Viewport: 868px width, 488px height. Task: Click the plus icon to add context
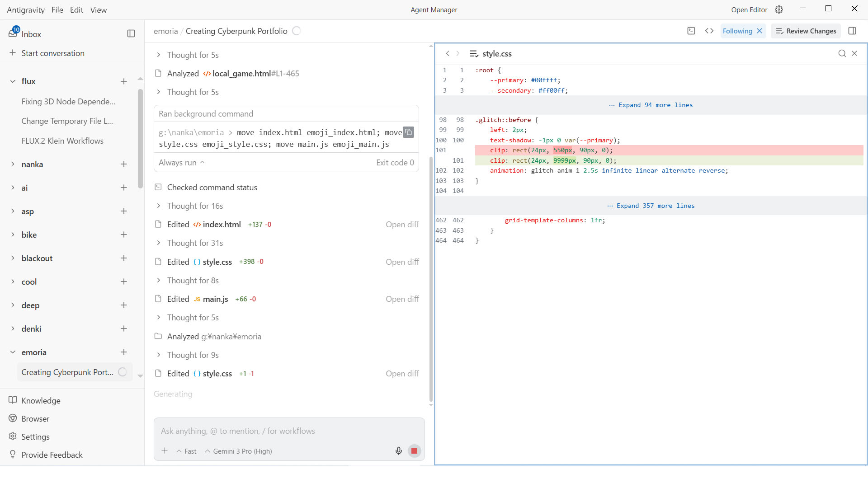(x=164, y=450)
